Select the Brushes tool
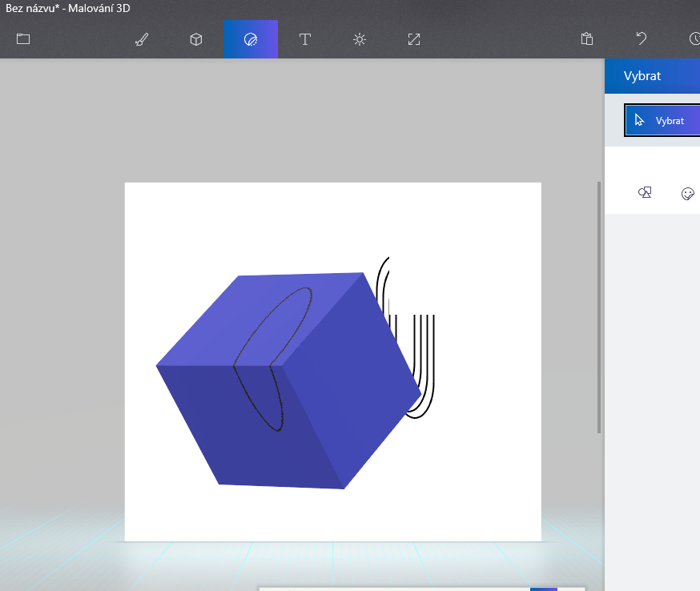 click(142, 39)
